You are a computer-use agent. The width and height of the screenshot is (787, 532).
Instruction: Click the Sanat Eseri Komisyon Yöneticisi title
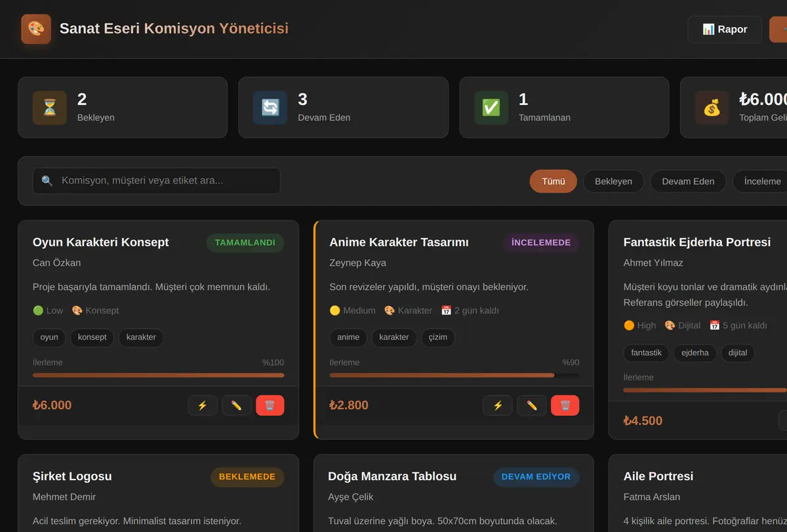174,29
